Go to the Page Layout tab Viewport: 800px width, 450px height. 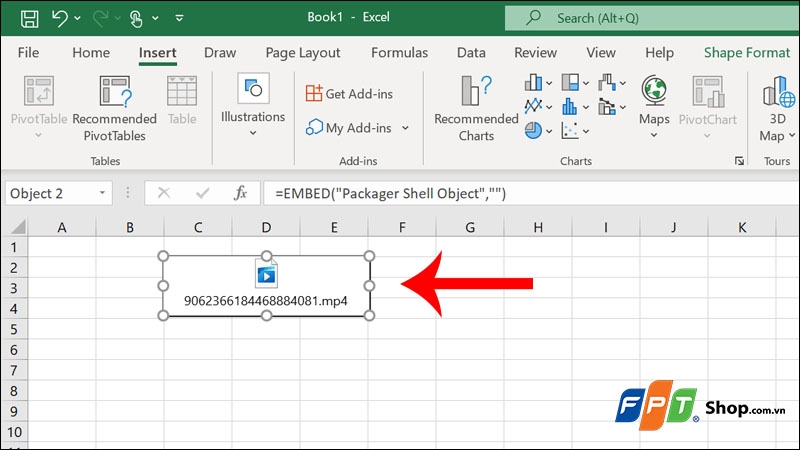[x=303, y=53]
